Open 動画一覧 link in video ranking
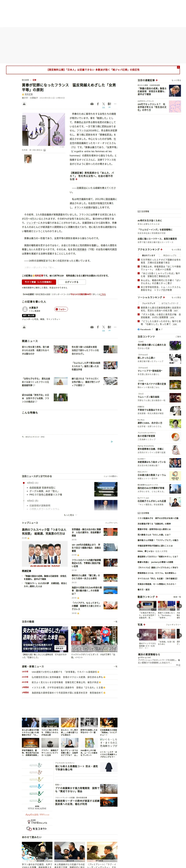Viewport: 186px width, 868px height. coord(177,597)
